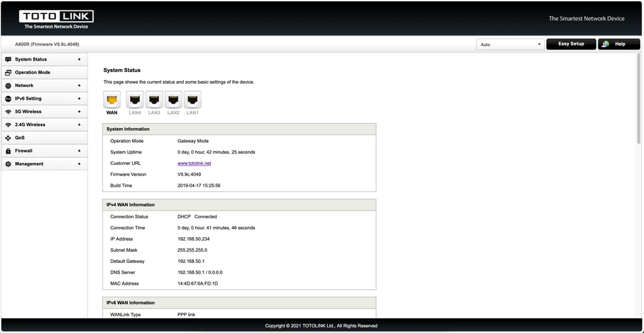Image resolution: width=644 pixels, height=333 pixels.
Task: Expand the 5G Wireless plus sign
Action: click(x=79, y=111)
